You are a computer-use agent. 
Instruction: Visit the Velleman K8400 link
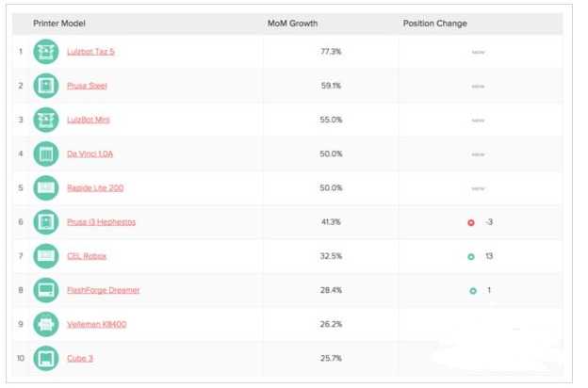tap(95, 324)
